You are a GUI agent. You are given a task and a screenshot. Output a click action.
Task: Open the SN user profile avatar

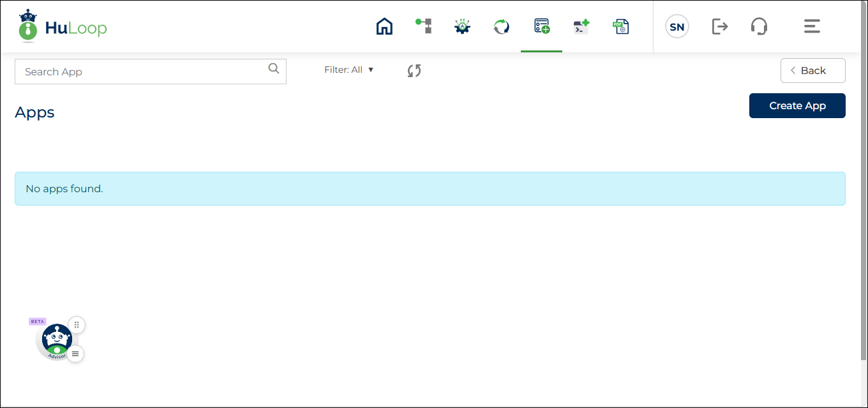677,27
